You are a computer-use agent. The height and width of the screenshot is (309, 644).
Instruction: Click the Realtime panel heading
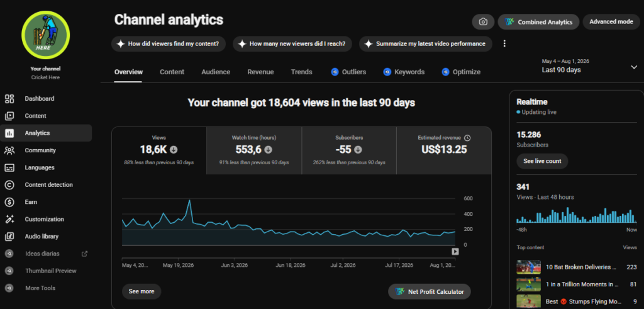pos(532,102)
